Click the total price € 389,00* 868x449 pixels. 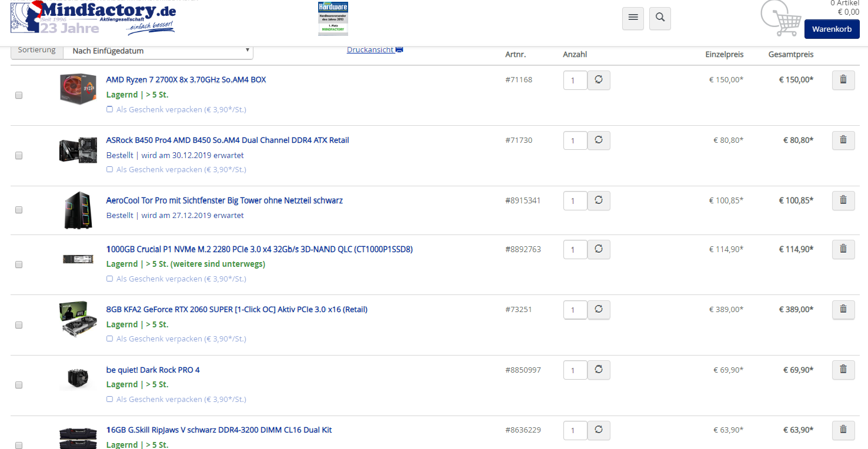796,310
